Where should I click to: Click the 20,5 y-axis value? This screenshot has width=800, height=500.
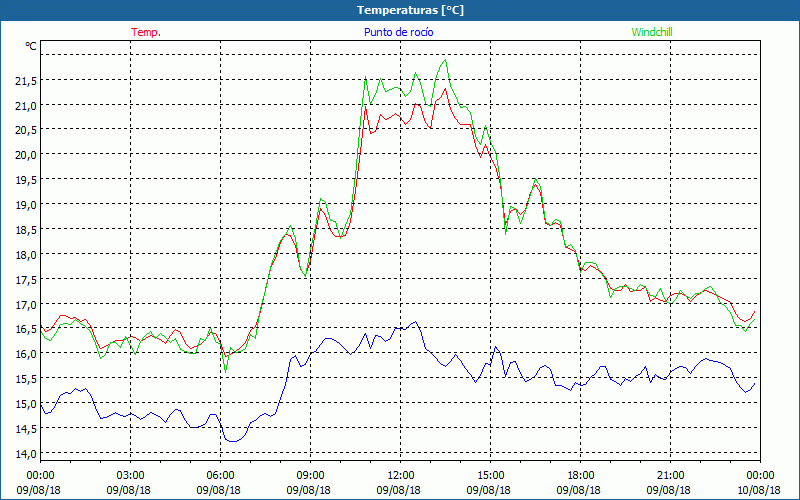click(26, 130)
